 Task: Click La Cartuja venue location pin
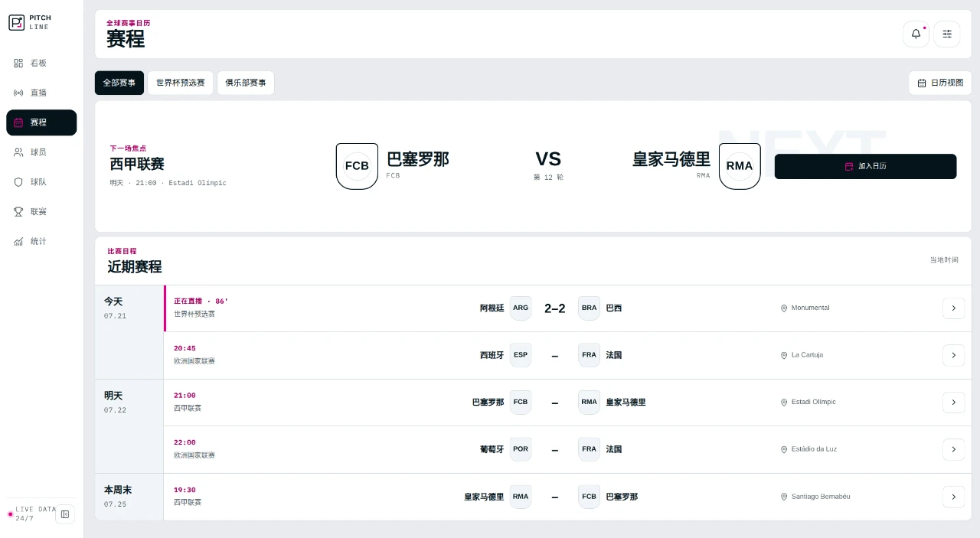[784, 356]
